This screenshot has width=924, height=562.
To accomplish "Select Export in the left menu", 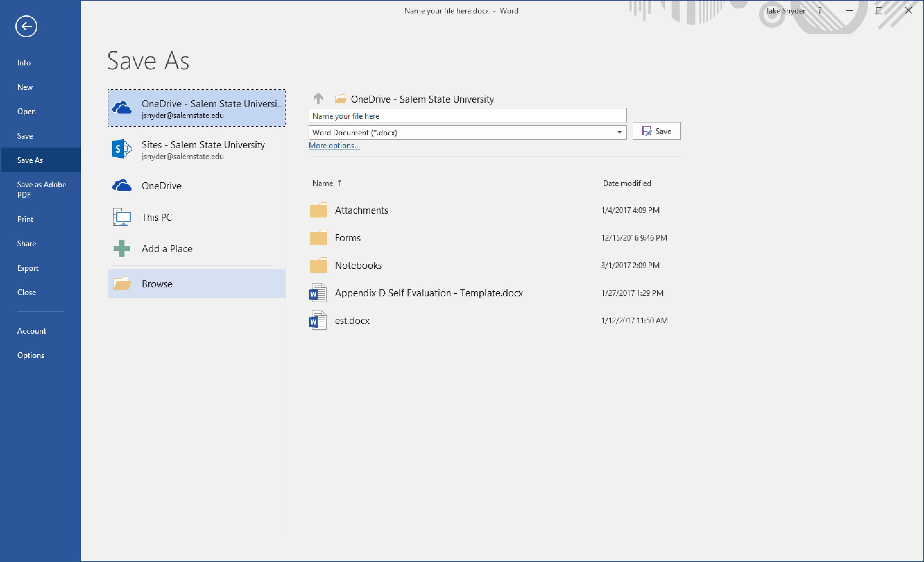I will [28, 268].
